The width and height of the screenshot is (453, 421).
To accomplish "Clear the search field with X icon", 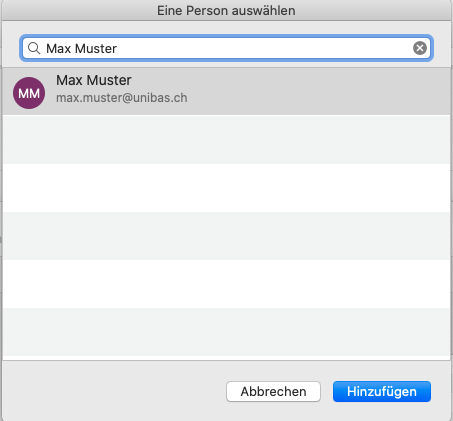I will click(x=420, y=48).
